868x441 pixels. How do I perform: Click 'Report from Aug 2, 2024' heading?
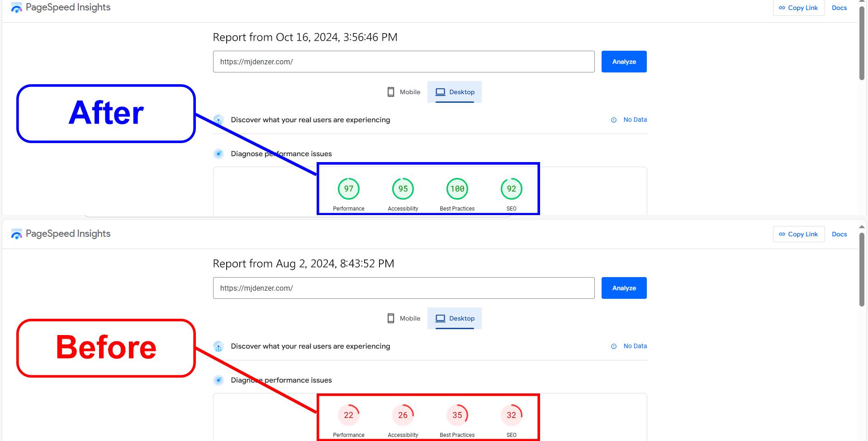pyautogui.click(x=304, y=264)
